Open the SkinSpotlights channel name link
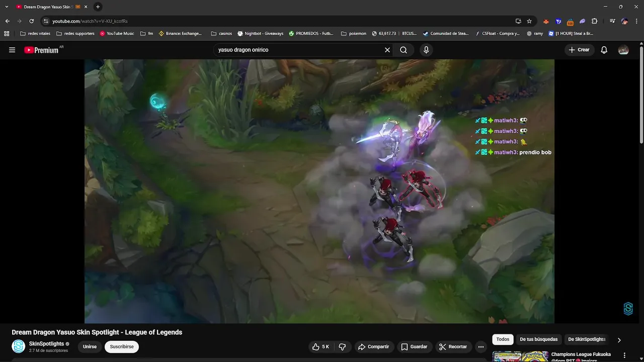644x362 pixels. [x=47, y=344]
